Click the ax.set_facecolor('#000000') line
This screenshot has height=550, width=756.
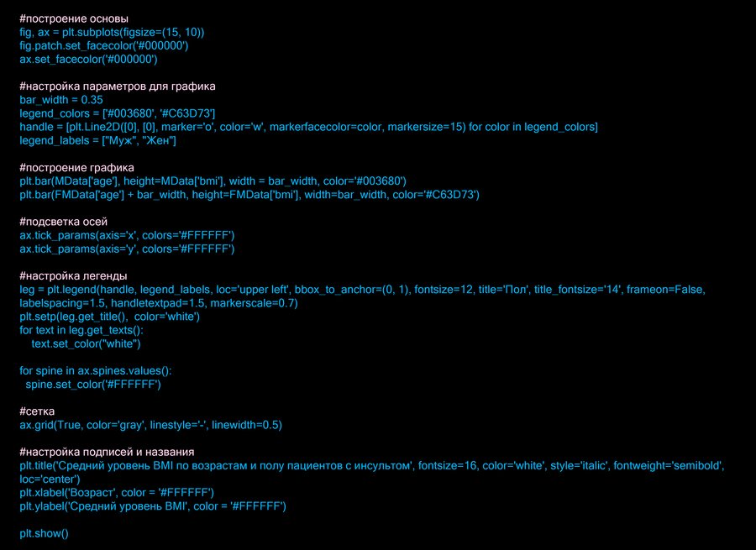[88, 59]
